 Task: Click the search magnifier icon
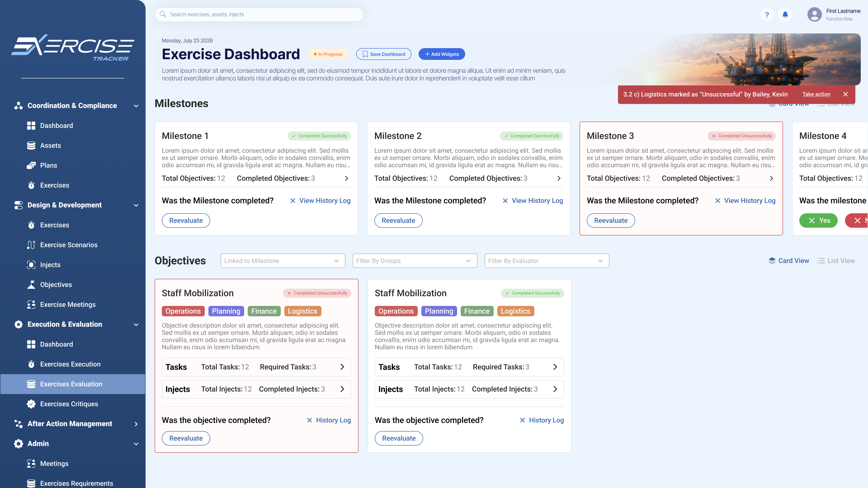click(x=163, y=14)
